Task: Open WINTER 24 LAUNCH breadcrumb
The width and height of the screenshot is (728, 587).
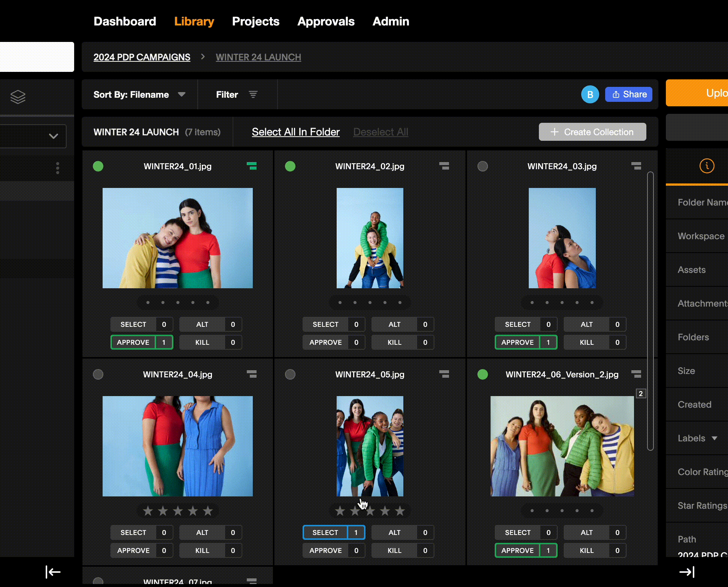Action: tap(258, 57)
